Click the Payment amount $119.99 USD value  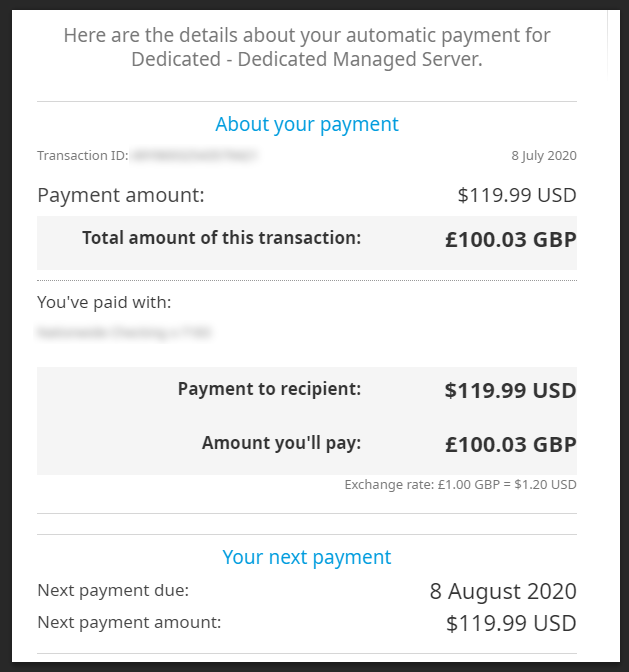pyautogui.click(x=517, y=195)
